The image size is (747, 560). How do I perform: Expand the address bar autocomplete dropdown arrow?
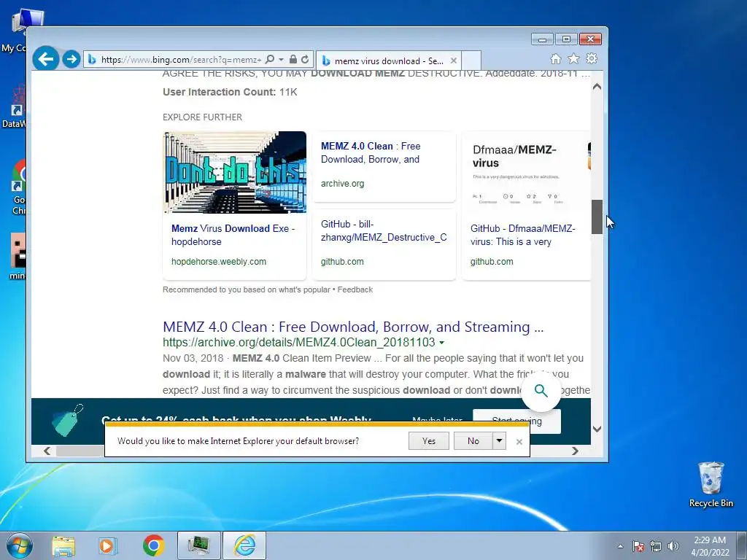click(x=281, y=60)
